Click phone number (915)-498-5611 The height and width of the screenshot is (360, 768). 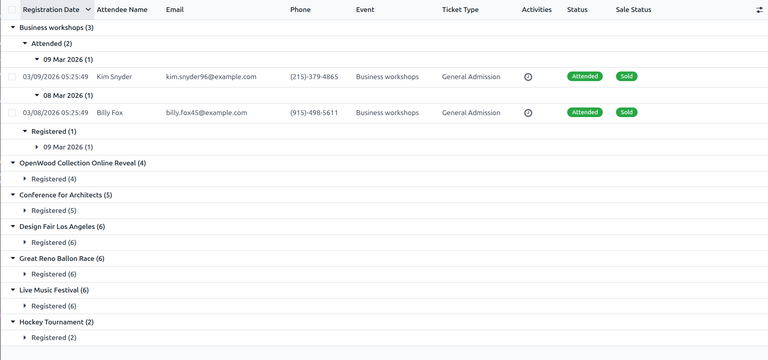314,113
